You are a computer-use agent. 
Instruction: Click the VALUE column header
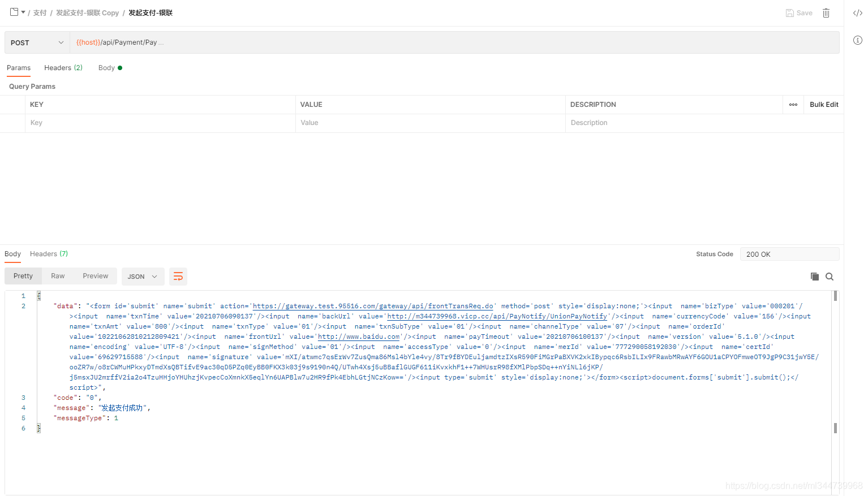point(311,105)
